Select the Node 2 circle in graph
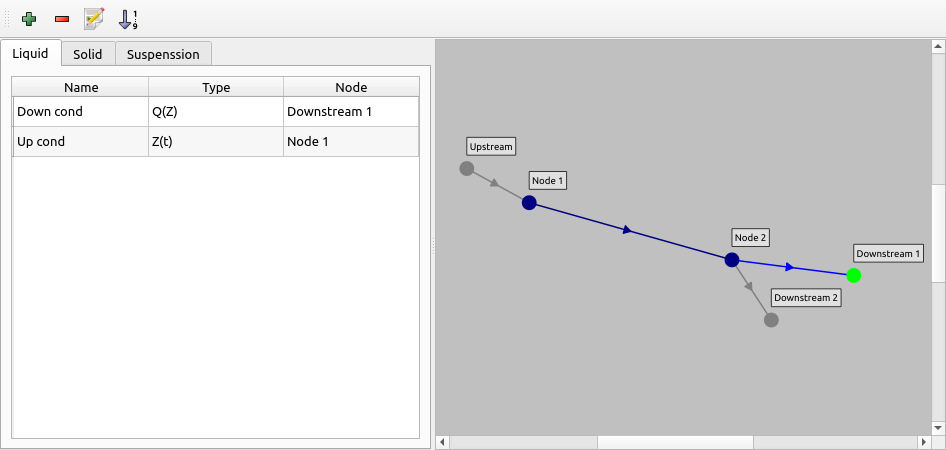This screenshot has height=450, width=946. coord(732,260)
